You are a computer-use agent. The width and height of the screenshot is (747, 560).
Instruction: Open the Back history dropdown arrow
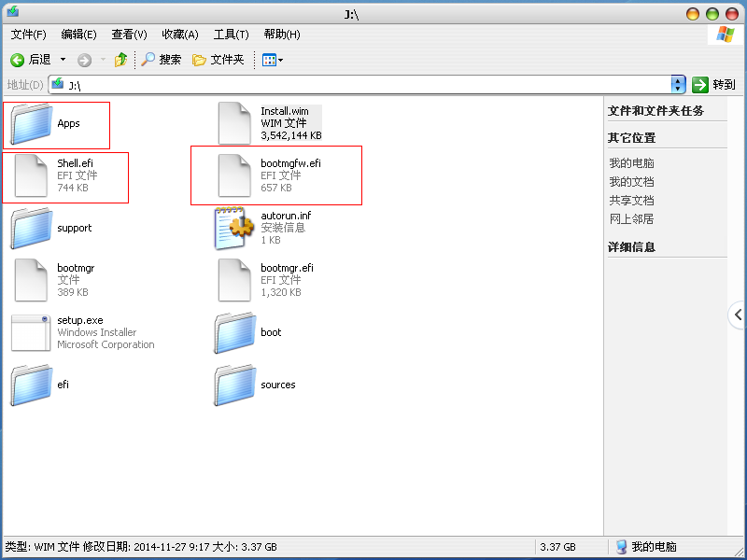point(63,60)
